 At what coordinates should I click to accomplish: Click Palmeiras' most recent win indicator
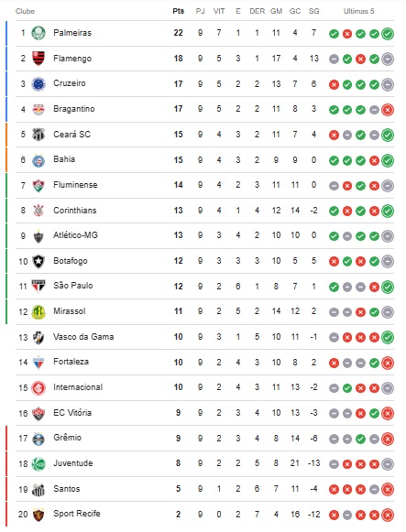(388, 34)
